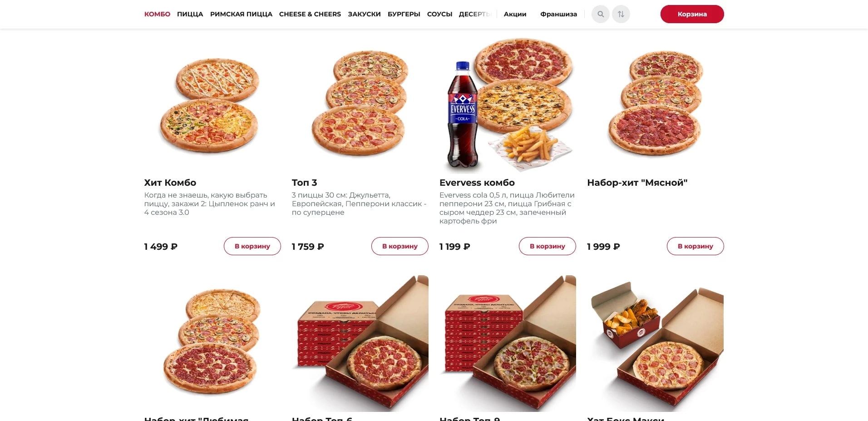The image size is (868, 421).
Task: Switch to CHEESE & CHEERS section
Action: (x=310, y=14)
